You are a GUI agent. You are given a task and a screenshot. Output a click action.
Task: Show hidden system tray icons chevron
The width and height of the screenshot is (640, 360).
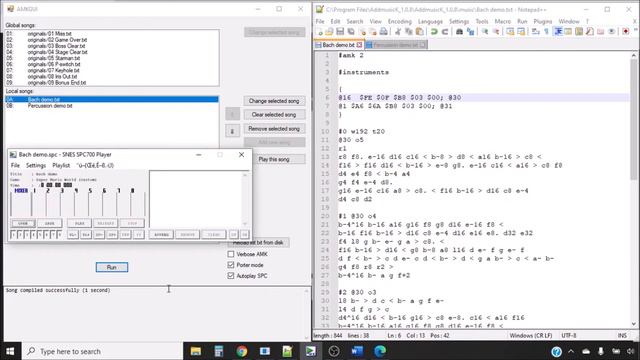pos(571,351)
